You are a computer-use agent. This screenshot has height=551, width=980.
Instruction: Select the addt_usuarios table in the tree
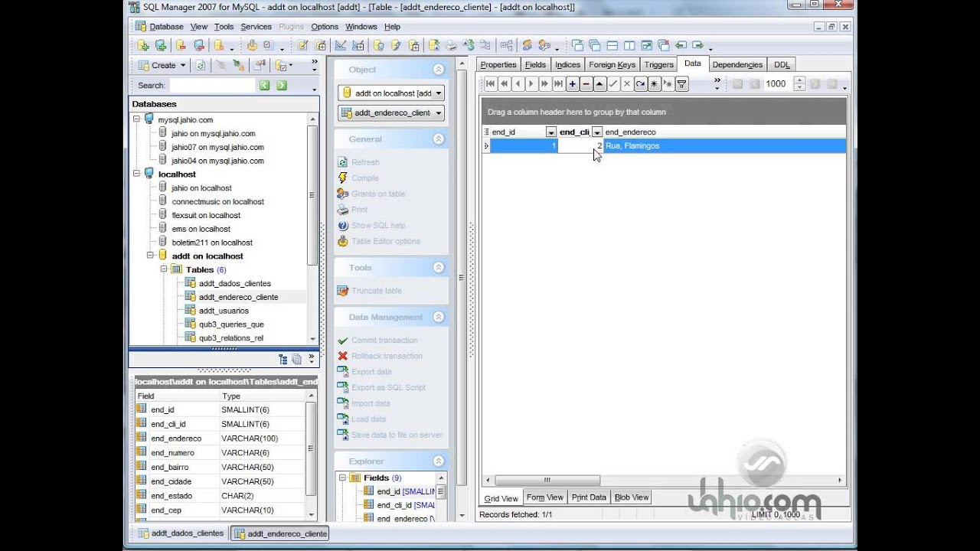click(x=224, y=311)
